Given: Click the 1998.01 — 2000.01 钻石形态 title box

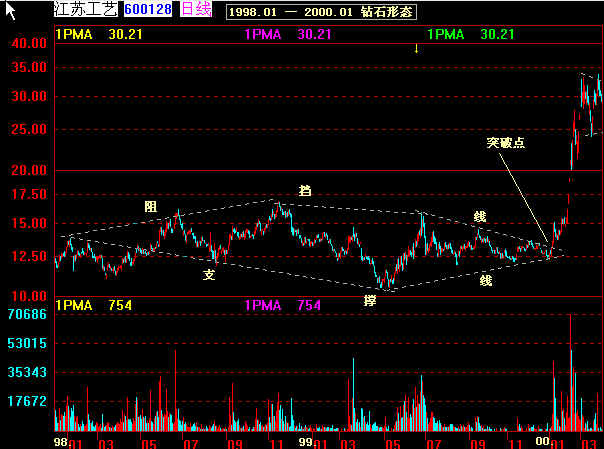Looking at the screenshot, I should tap(321, 12).
